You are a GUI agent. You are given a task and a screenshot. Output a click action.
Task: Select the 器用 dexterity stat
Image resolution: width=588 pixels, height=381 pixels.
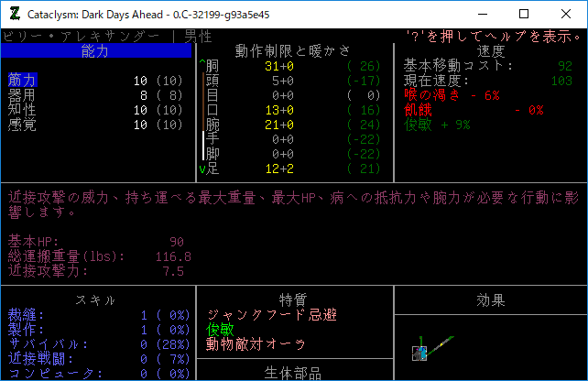tap(21, 95)
